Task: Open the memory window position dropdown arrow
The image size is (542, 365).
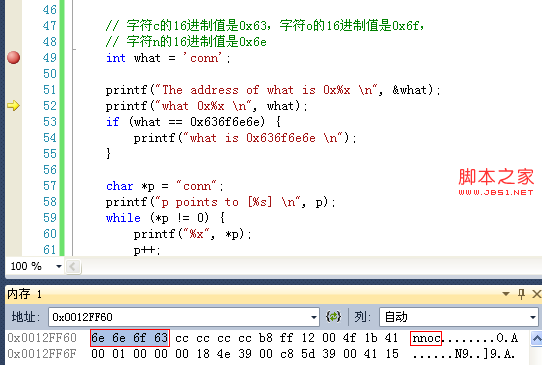Action: tap(506, 294)
